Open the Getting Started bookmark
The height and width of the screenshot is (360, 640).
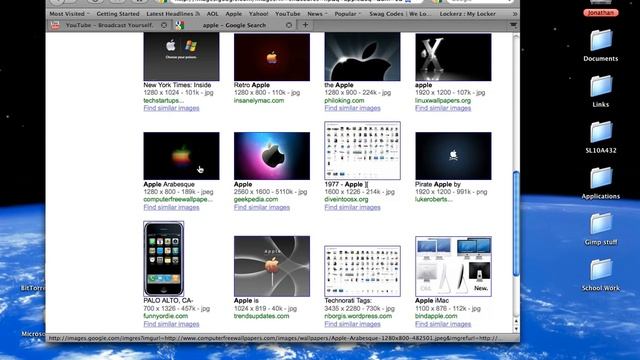tap(118, 14)
